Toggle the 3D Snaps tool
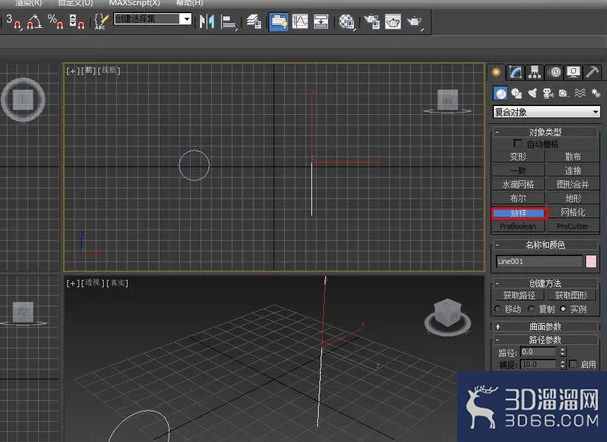Screen dimensions: 607x442 (x=14, y=21)
